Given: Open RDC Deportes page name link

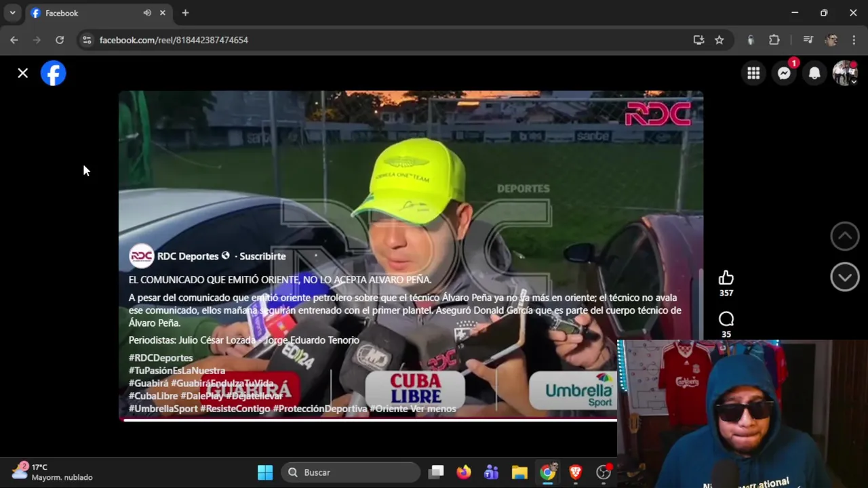Looking at the screenshot, I should (188, 256).
